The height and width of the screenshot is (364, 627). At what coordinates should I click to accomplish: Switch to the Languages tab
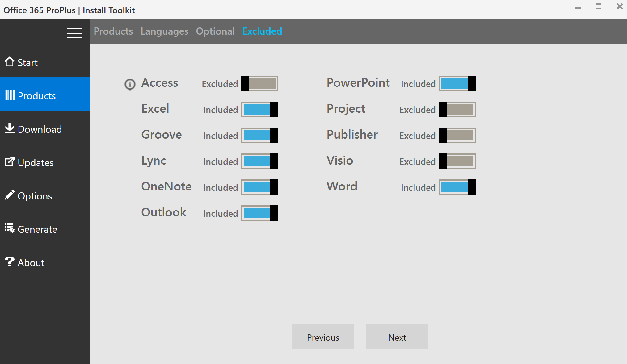click(164, 31)
